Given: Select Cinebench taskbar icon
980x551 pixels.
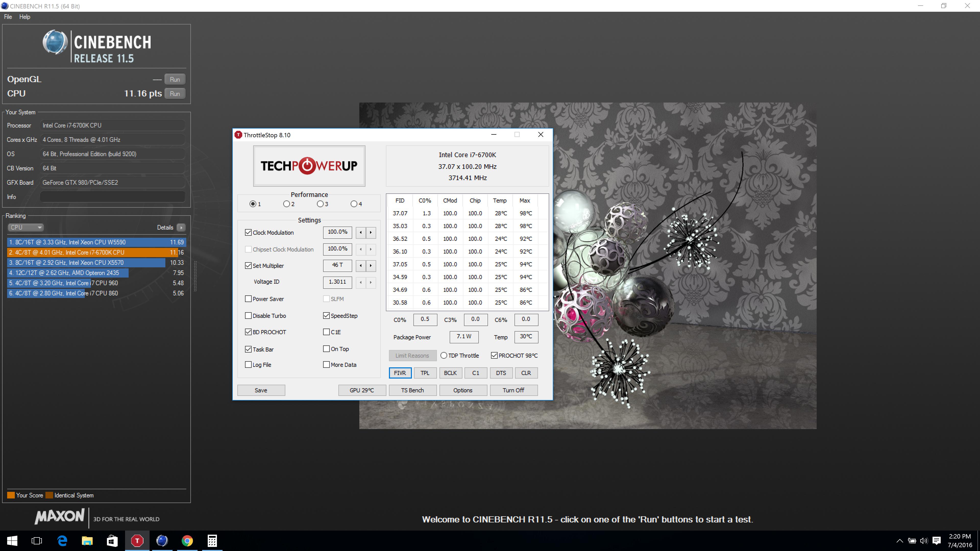Looking at the screenshot, I should (x=162, y=541).
